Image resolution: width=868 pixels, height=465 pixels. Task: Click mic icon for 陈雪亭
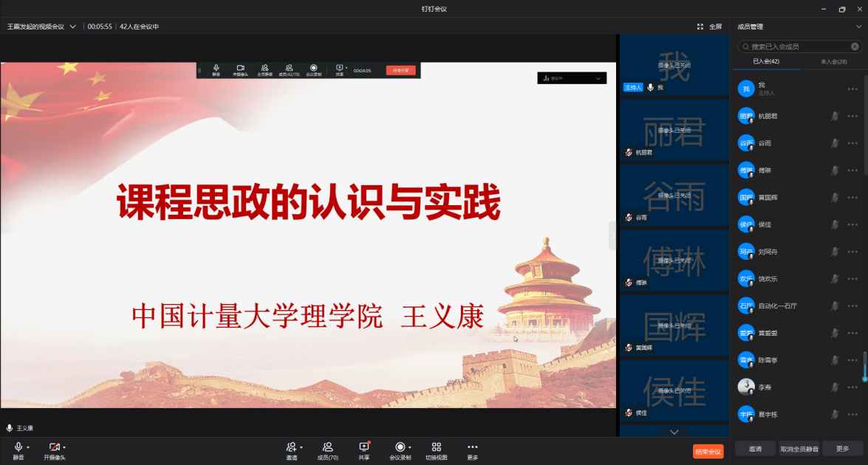tap(835, 360)
